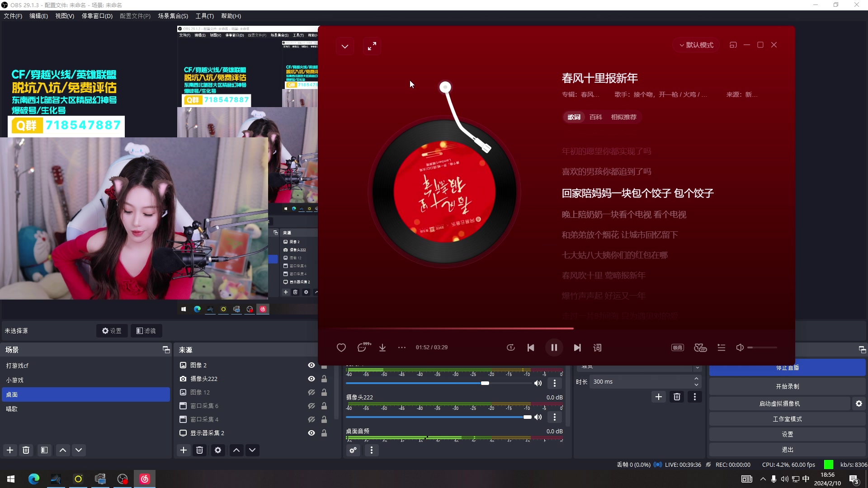Move selected scene down

tap(79, 450)
